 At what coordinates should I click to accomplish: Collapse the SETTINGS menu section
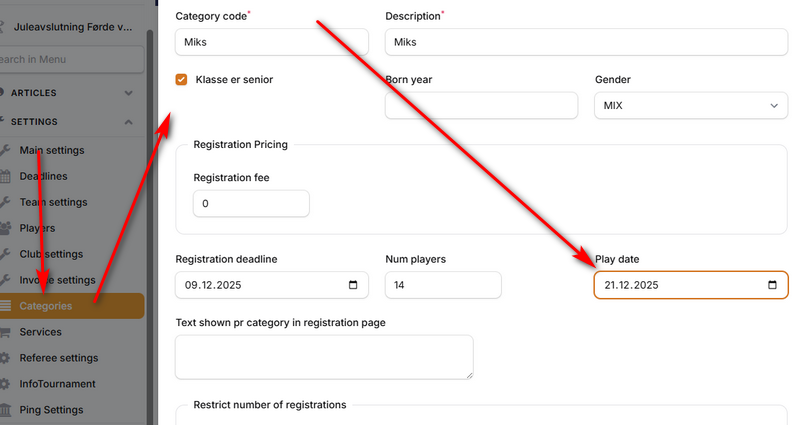(128, 122)
